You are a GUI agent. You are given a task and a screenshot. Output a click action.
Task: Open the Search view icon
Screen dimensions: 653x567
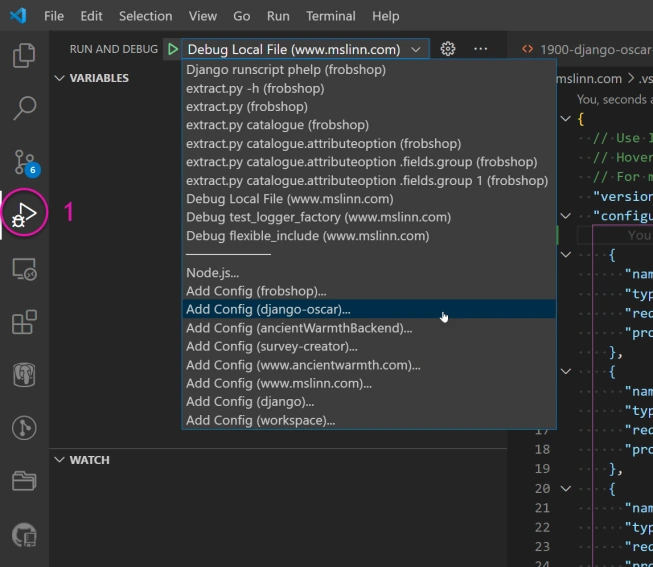coord(24,108)
